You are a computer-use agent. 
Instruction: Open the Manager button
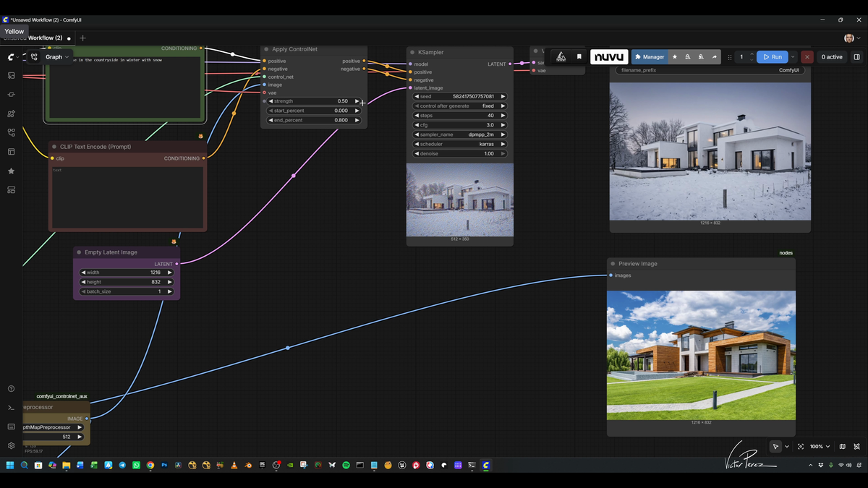click(650, 57)
